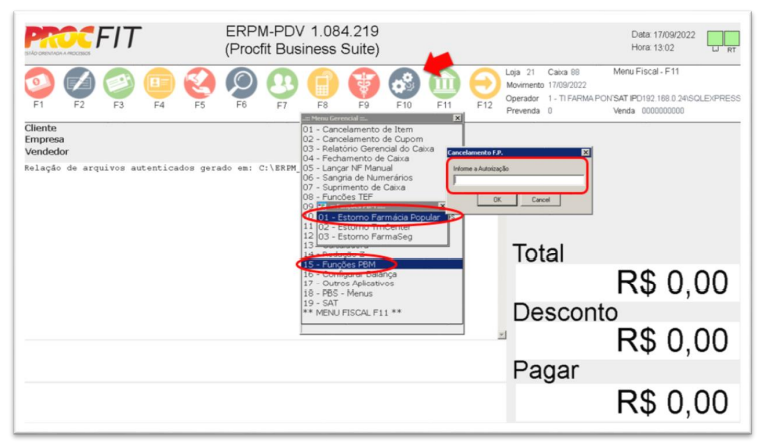Viewport: 765px width, 447px height.
Task: Click the Venda number 0000000000
Action: click(663, 111)
